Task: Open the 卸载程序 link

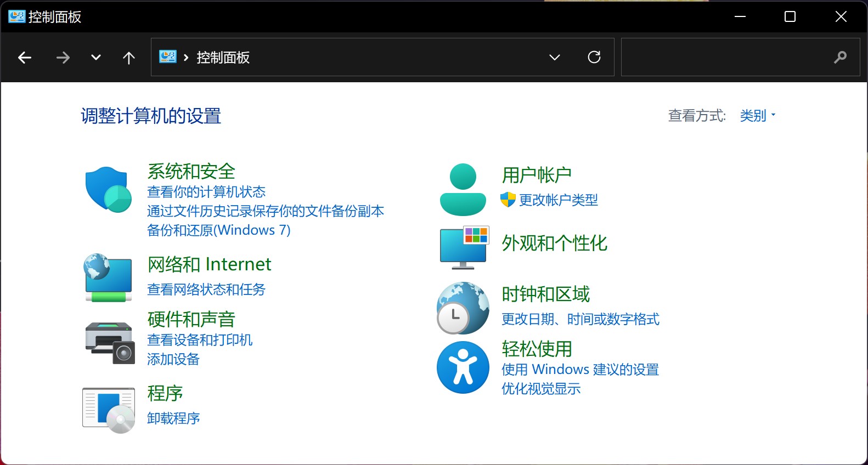Action: (173, 418)
